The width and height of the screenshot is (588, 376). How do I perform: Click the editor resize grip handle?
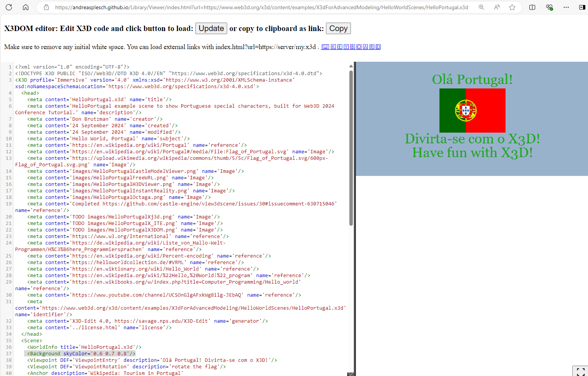351,374
